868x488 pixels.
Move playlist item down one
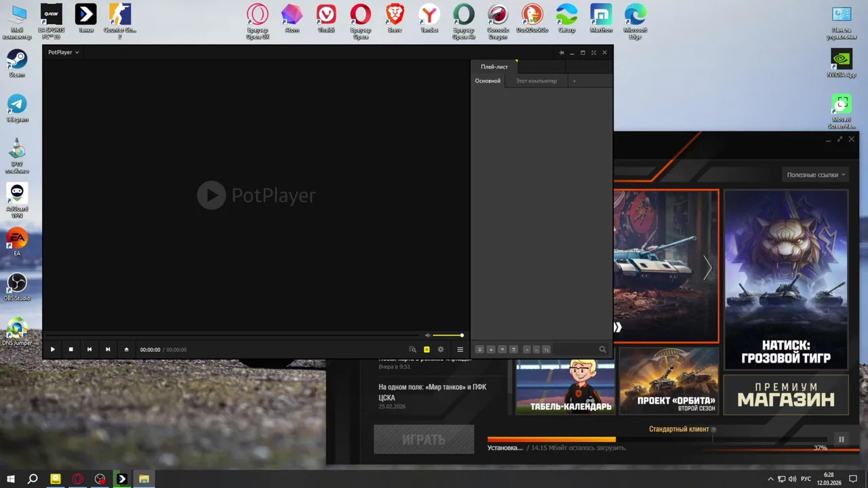502,350
